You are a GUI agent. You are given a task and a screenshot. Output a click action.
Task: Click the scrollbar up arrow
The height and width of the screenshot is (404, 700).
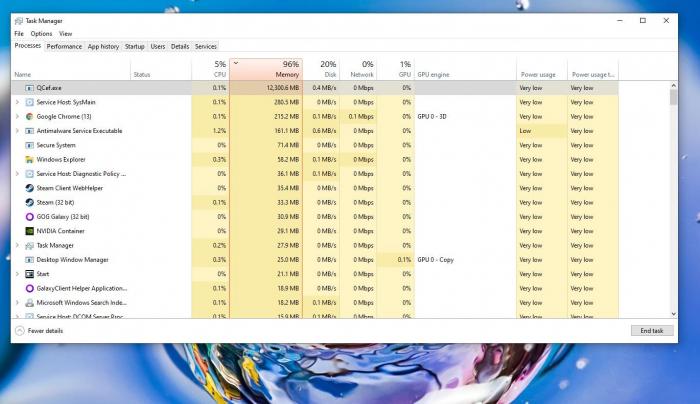[x=673, y=85]
